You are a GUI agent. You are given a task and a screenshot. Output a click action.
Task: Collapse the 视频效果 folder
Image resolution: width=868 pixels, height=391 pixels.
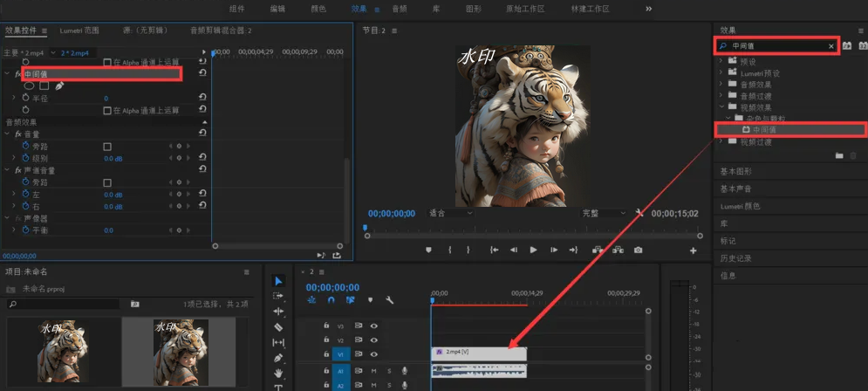click(721, 106)
